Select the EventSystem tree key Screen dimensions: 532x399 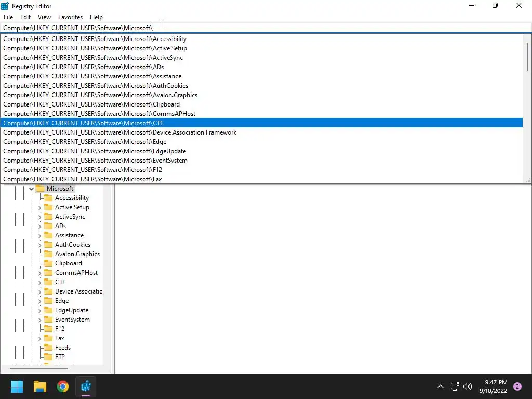point(72,320)
